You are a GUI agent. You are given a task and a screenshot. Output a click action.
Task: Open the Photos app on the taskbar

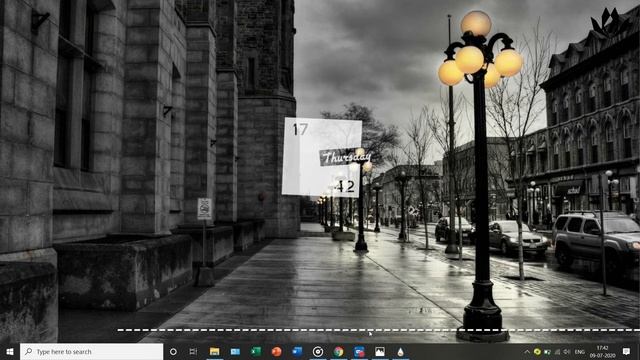[x=380, y=351]
